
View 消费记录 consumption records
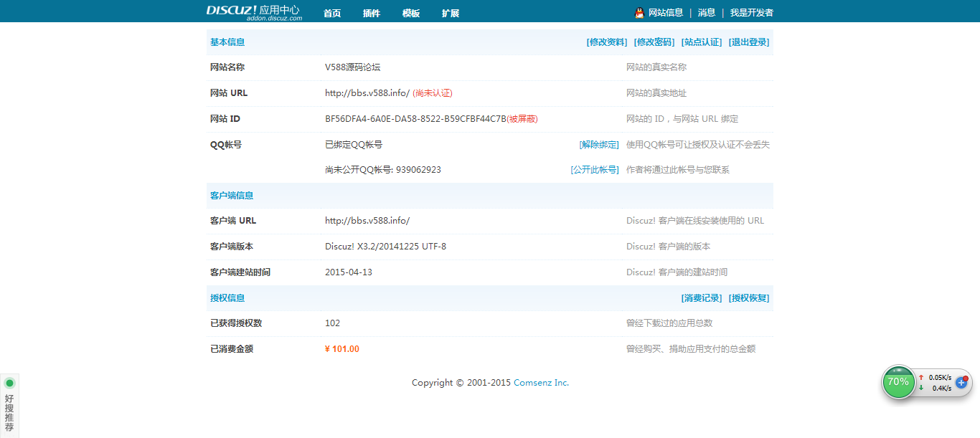(x=702, y=297)
